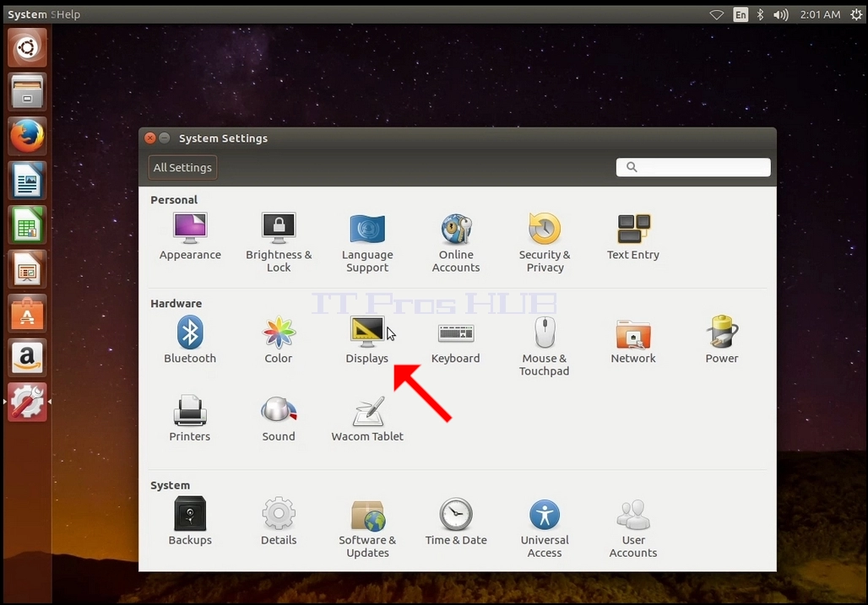Open the Help menu in the top bar
This screenshot has width=868, height=605.
point(67,14)
